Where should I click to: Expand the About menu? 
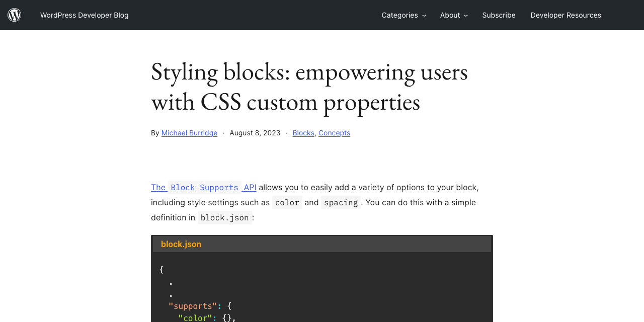point(454,15)
